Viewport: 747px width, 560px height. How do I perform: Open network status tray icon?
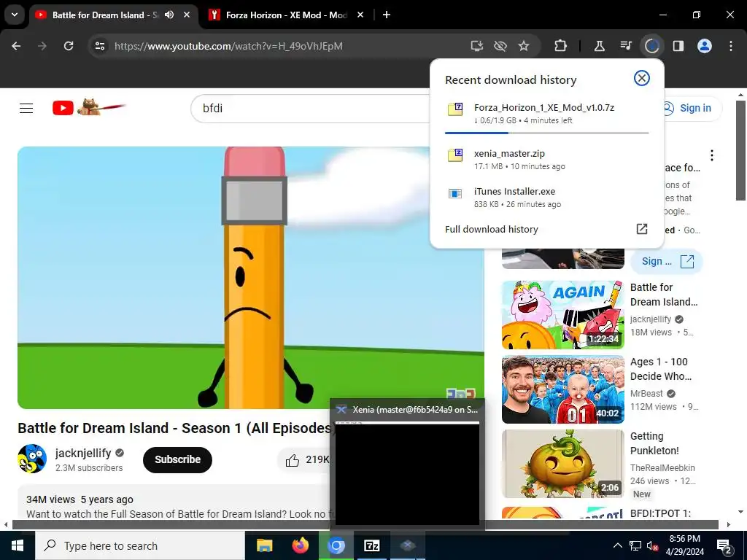pos(635,545)
